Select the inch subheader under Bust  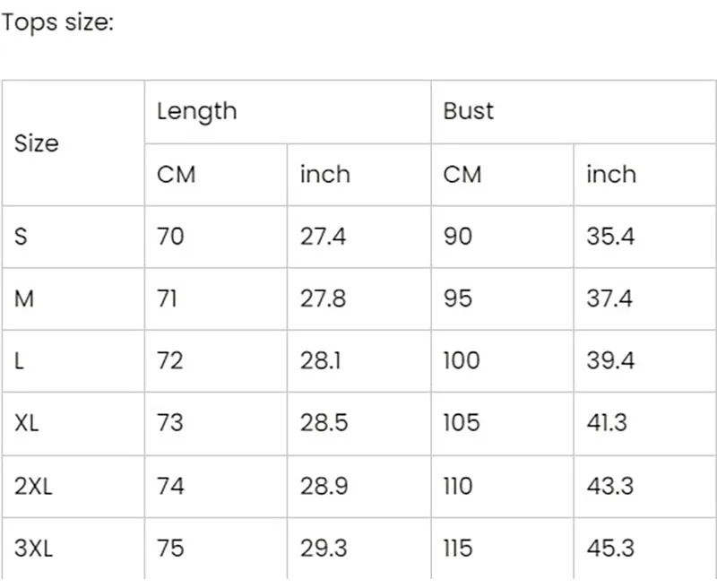point(644,175)
